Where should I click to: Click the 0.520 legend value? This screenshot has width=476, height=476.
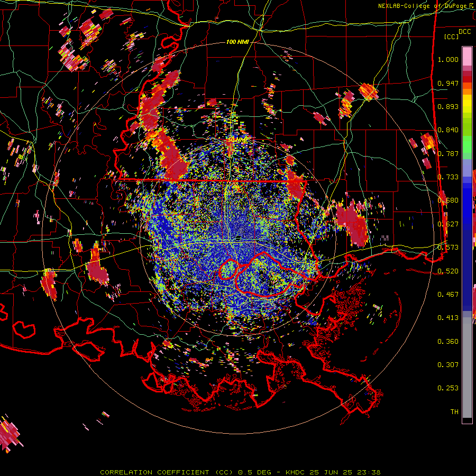click(448, 271)
